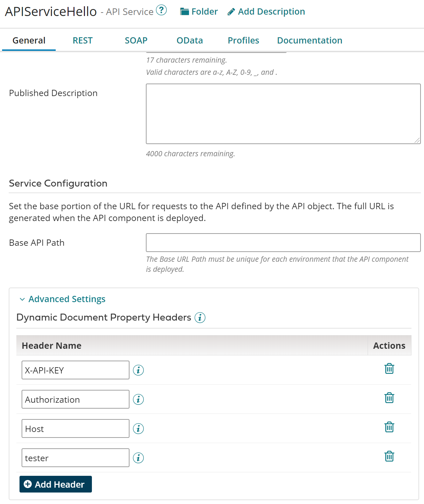This screenshot has height=504, width=424.
Task: Go to the OData tab
Action: coord(190,40)
